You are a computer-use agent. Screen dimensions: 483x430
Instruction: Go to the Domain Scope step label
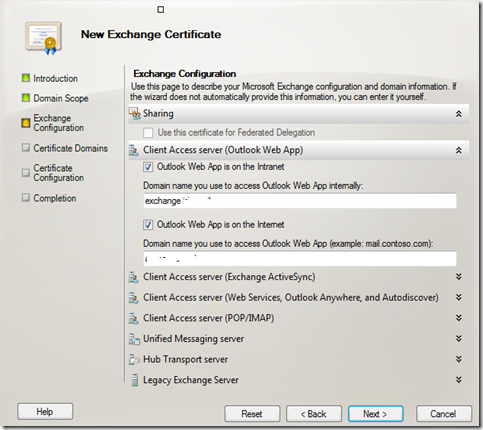coord(61,98)
